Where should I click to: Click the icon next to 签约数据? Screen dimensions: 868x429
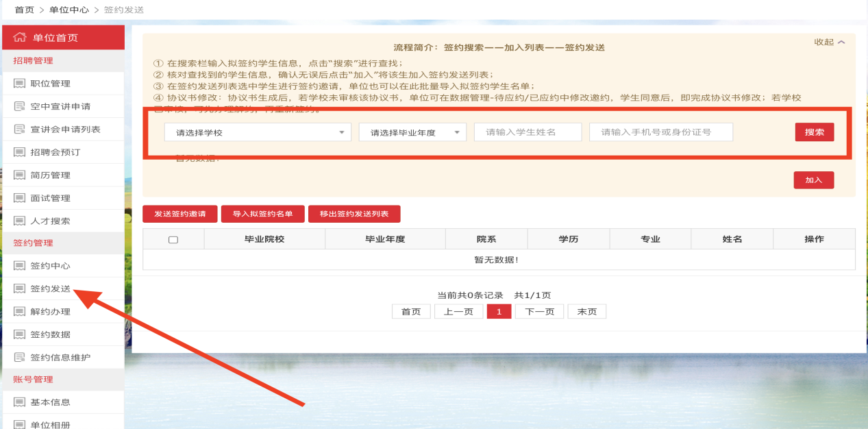[19, 334]
